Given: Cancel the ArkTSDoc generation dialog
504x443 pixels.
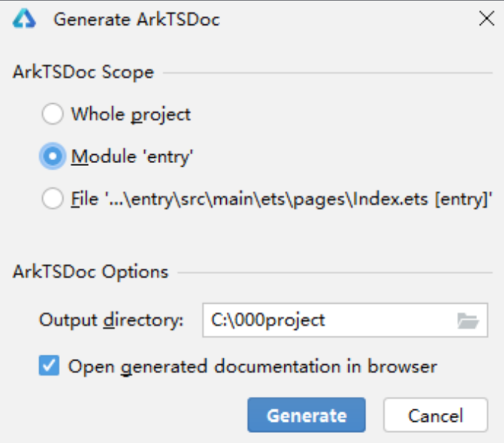Looking at the screenshot, I should 435,415.
